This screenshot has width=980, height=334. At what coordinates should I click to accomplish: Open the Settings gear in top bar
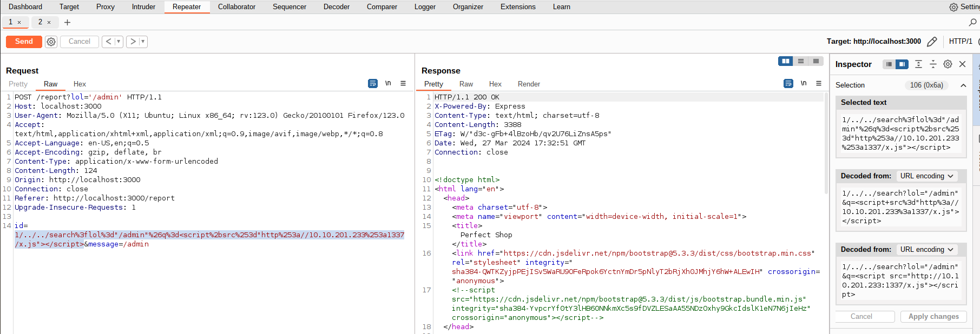click(953, 7)
